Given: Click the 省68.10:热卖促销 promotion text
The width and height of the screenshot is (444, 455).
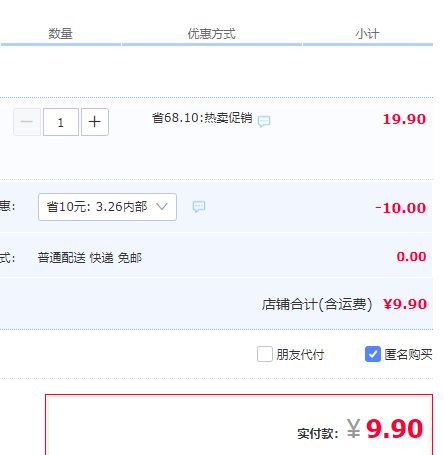Looking at the screenshot, I should 202,118.
